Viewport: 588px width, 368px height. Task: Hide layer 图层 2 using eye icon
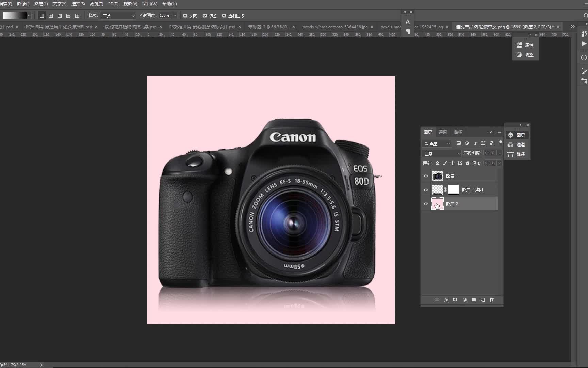click(426, 204)
